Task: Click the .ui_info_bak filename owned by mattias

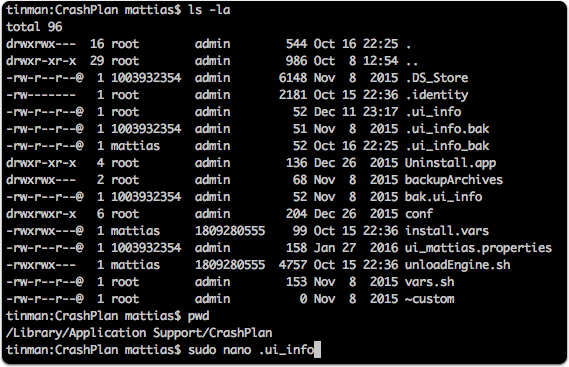Action: 447,146
